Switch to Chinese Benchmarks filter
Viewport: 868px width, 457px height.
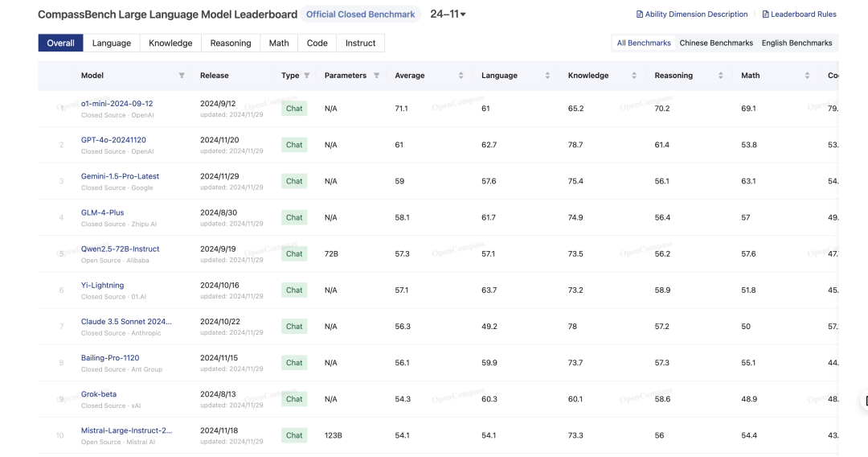716,43
